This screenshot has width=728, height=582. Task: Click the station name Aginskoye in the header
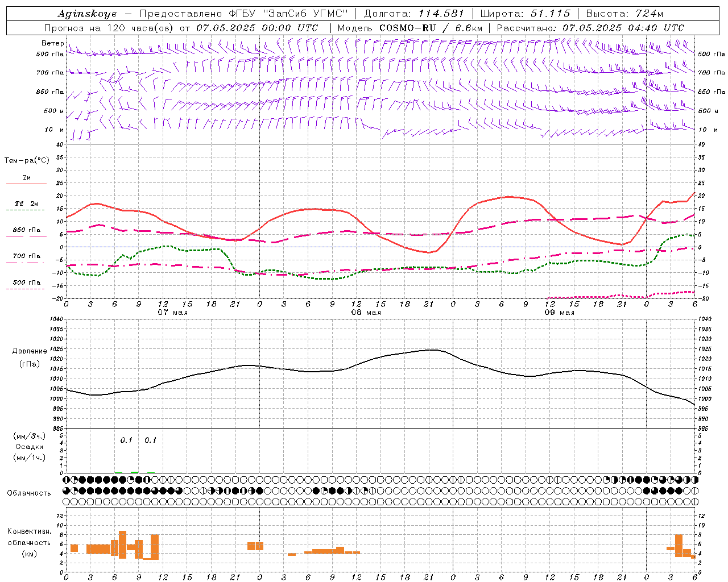[87, 14]
